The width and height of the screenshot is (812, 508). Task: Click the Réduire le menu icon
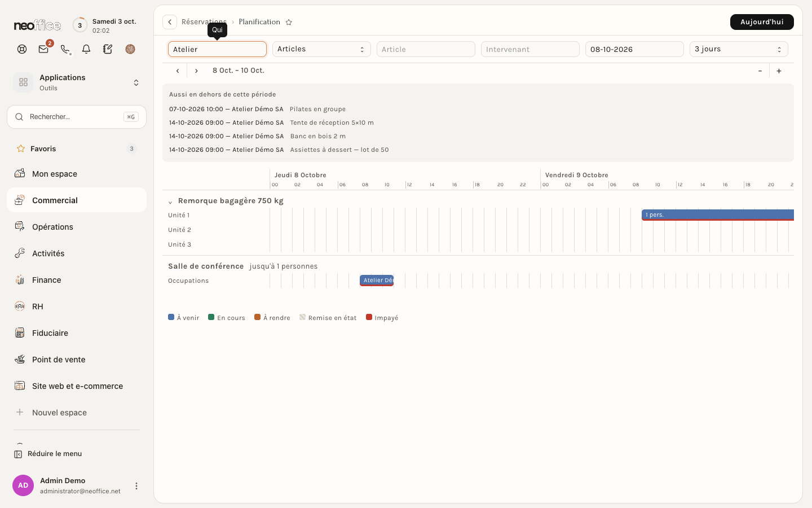[x=18, y=454]
